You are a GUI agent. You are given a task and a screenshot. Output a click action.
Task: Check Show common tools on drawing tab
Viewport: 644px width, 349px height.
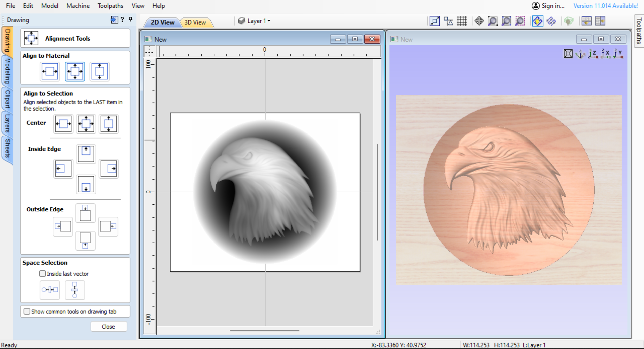27,311
